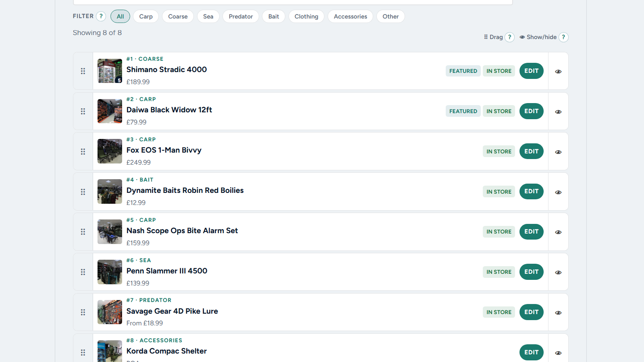Screen dimensions: 644x362
Task: Edit the Dynamite Baits Robin Red Boilies product
Action: [x=532, y=191]
